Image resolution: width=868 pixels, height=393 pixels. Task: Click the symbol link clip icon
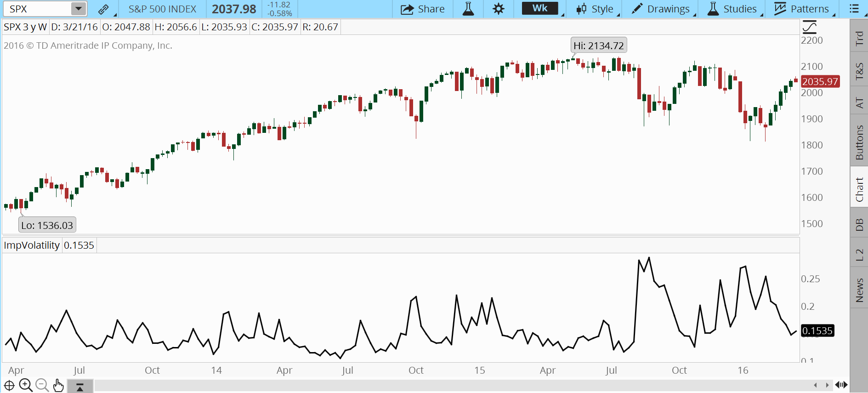click(x=103, y=9)
